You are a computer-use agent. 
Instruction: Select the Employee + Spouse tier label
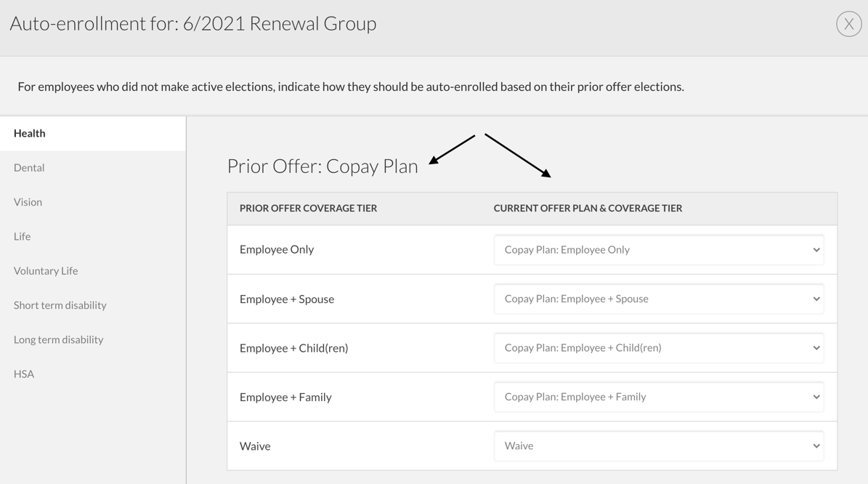[x=287, y=299]
